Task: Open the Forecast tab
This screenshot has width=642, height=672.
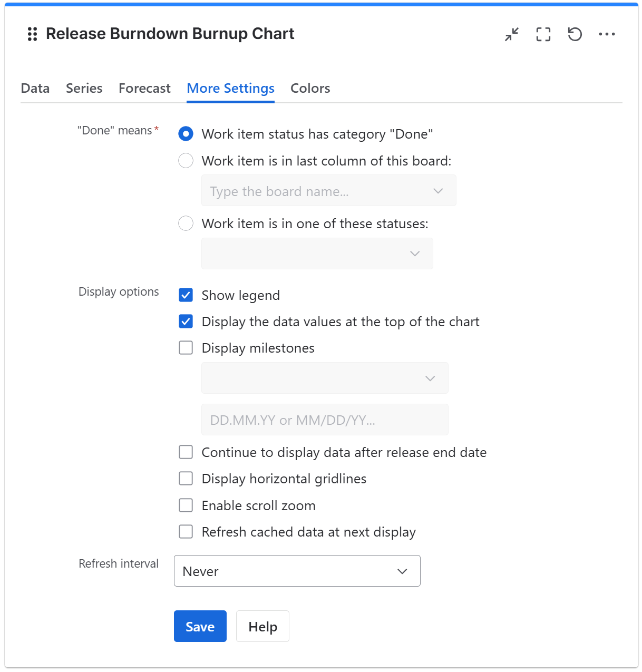Action: coord(144,88)
